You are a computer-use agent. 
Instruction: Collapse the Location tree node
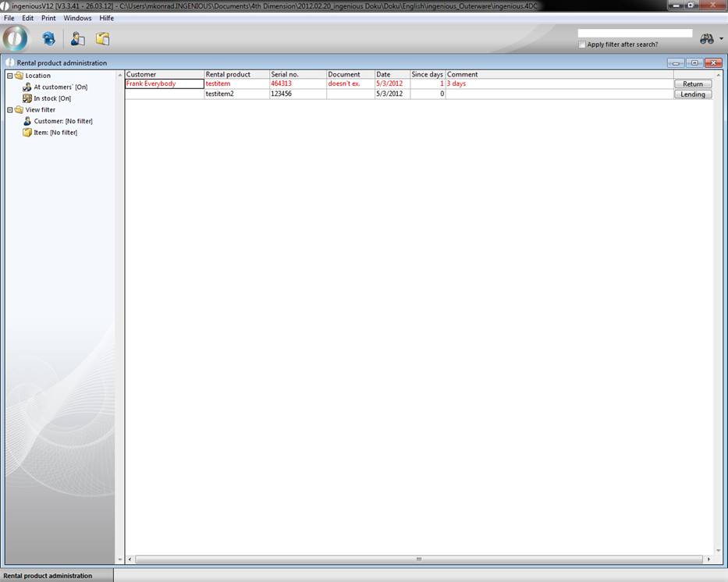[x=9, y=76]
